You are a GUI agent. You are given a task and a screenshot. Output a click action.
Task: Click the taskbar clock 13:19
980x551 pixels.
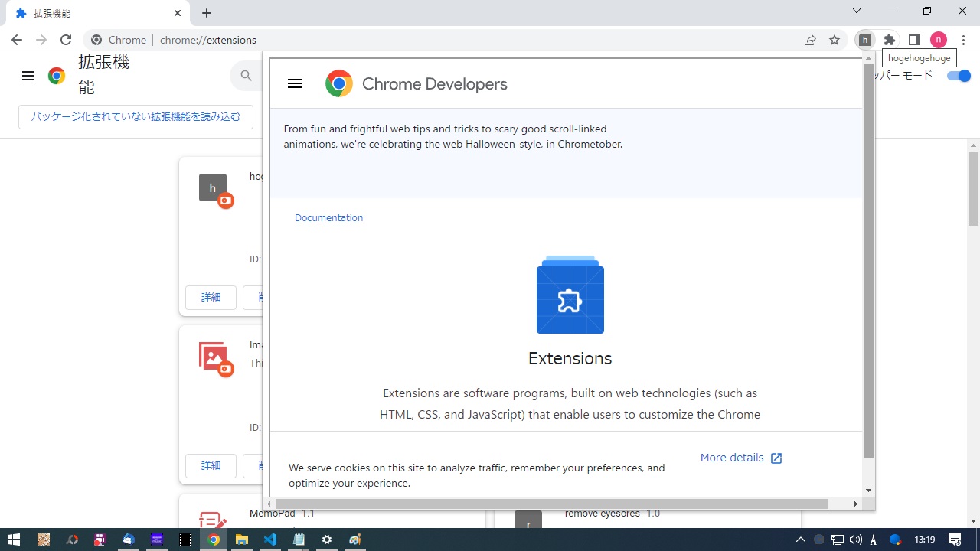(x=925, y=540)
